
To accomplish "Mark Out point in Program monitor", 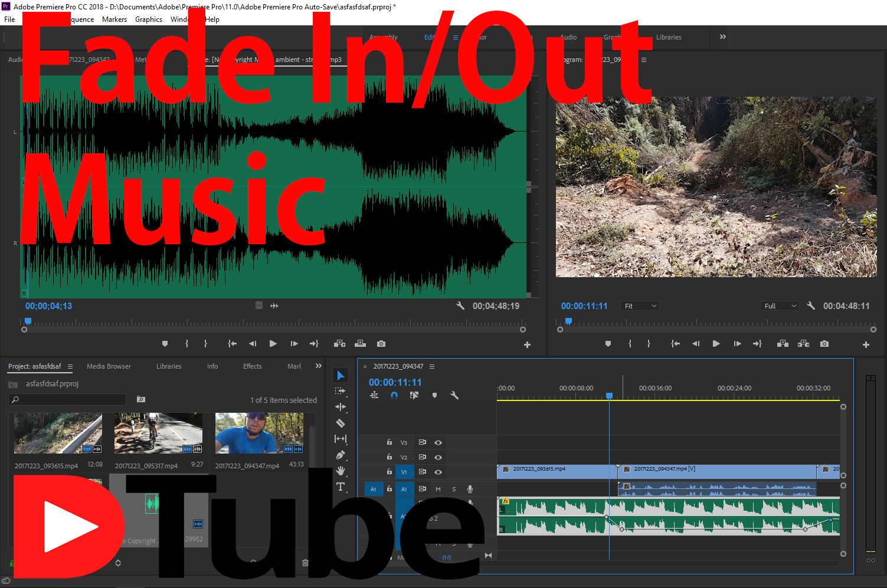I will [649, 344].
